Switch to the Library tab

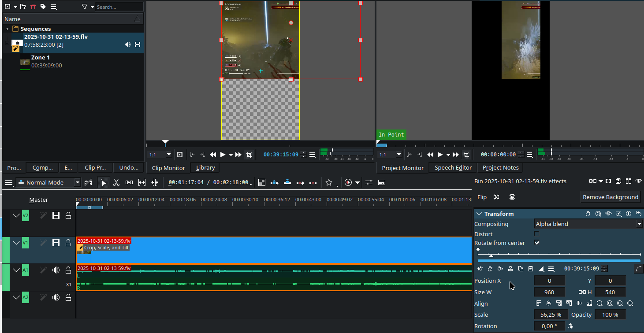point(205,168)
